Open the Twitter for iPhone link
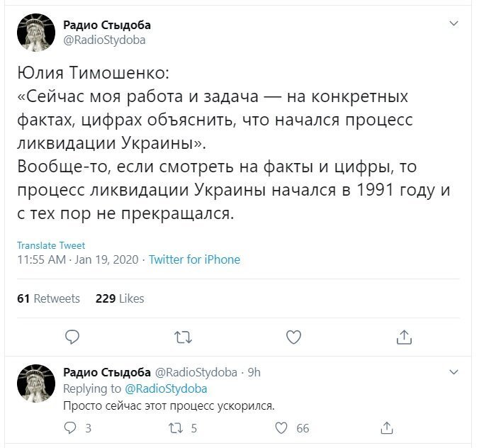Screen dimensions: 479x448 (194, 259)
